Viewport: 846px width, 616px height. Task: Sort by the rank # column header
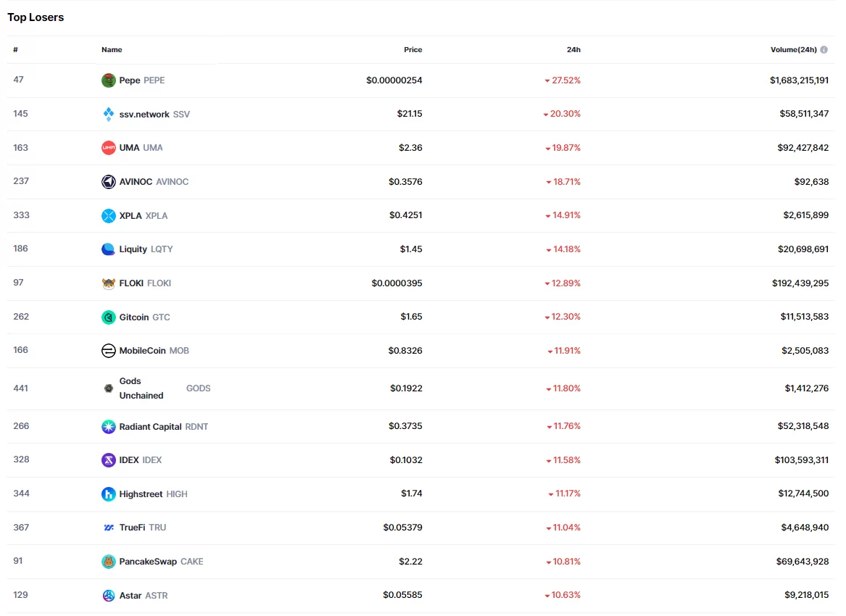[x=15, y=50]
